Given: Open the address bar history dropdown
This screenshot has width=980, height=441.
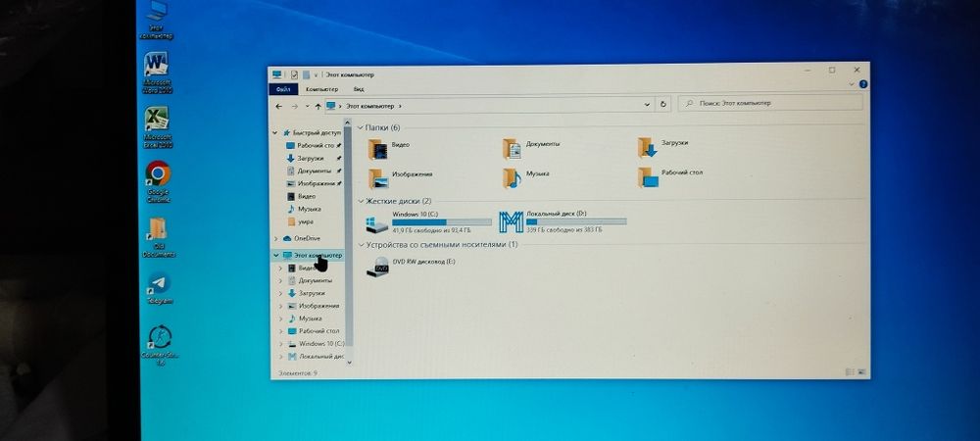Looking at the screenshot, I should pyautogui.click(x=647, y=105).
